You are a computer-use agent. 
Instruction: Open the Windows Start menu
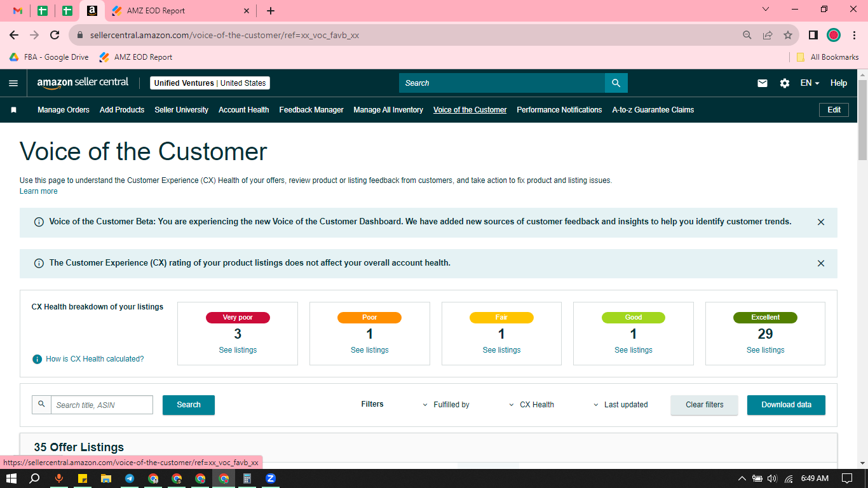(11, 478)
